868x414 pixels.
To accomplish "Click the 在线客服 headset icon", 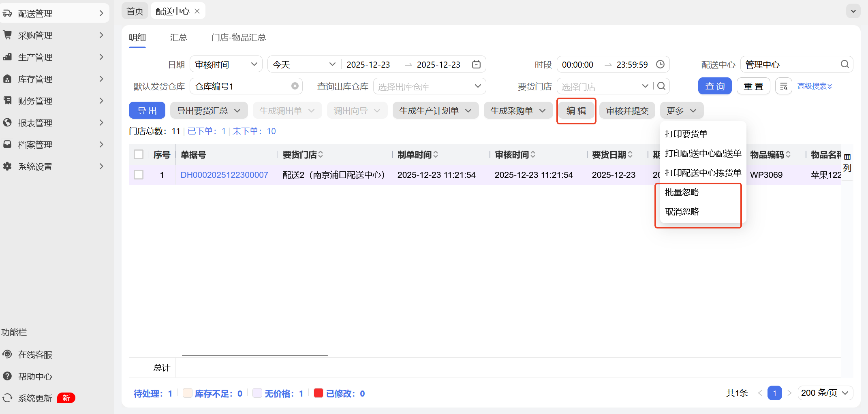I will click(7, 354).
